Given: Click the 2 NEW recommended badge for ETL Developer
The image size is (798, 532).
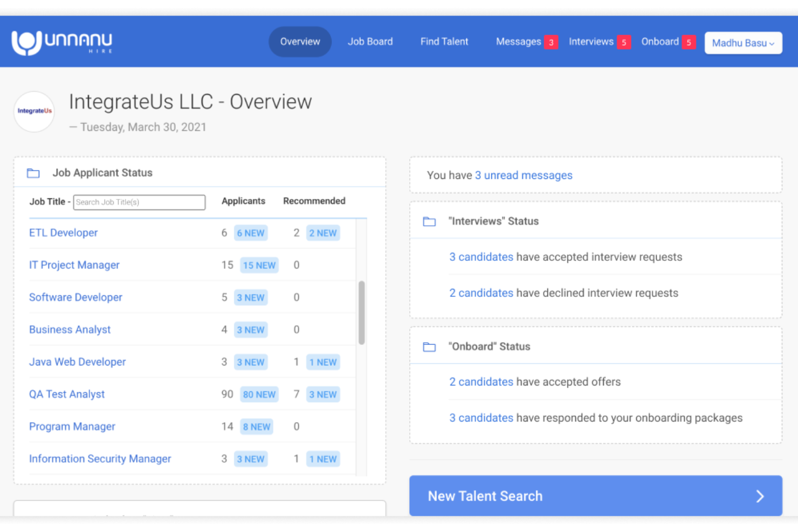Looking at the screenshot, I should point(323,233).
